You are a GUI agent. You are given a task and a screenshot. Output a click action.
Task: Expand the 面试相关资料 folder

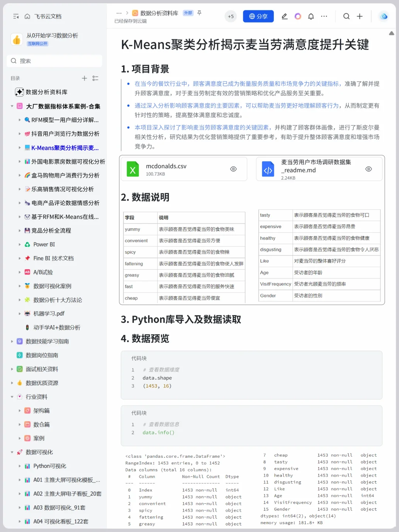point(12,369)
